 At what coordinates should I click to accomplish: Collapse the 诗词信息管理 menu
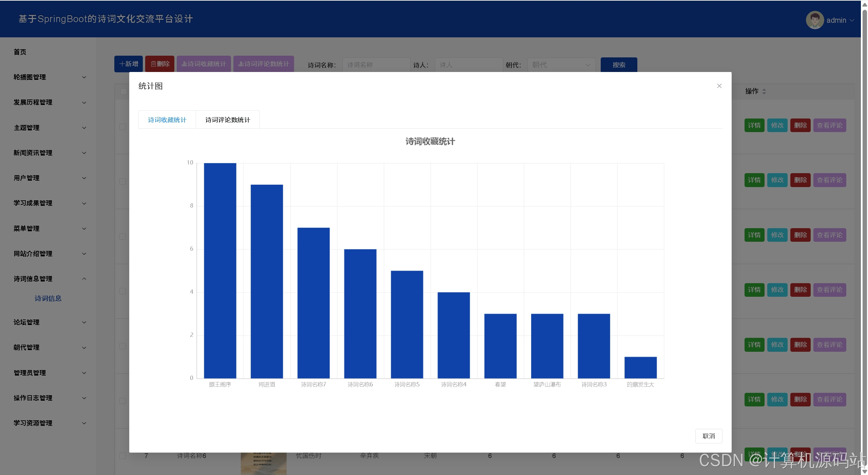[50, 279]
